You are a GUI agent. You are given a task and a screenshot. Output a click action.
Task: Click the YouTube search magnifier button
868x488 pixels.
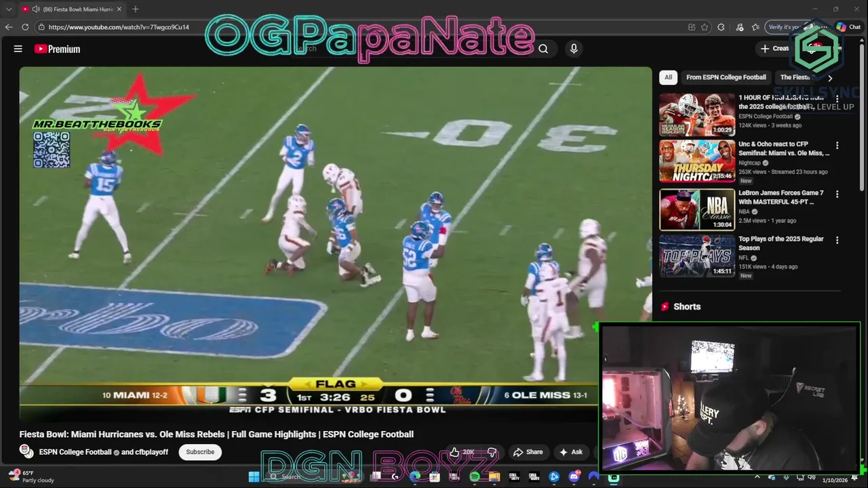pos(543,49)
